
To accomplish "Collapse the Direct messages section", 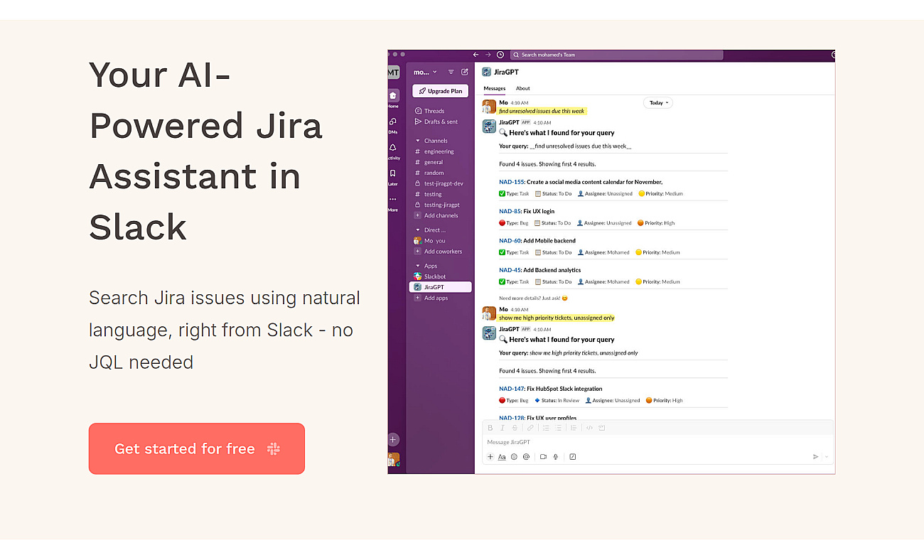I will pos(418,230).
